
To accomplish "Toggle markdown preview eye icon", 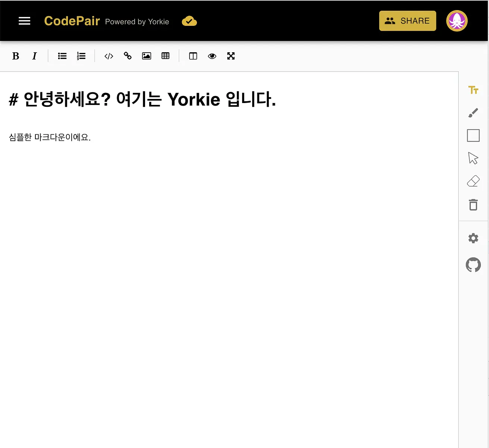I will click(x=212, y=56).
